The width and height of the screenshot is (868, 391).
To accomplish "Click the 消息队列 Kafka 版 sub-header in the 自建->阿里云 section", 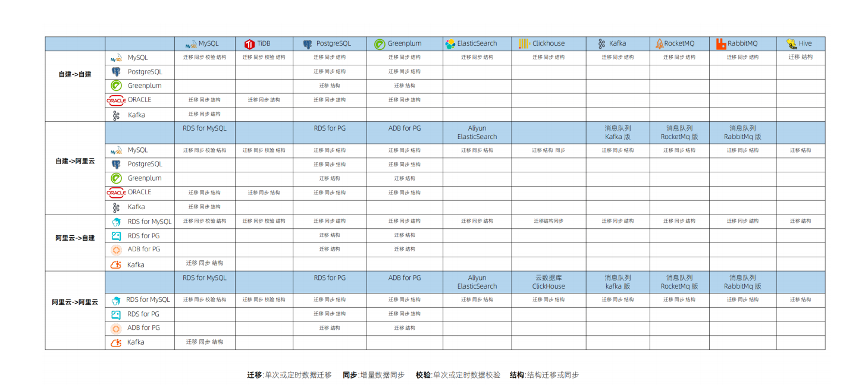I will coord(618,133).
